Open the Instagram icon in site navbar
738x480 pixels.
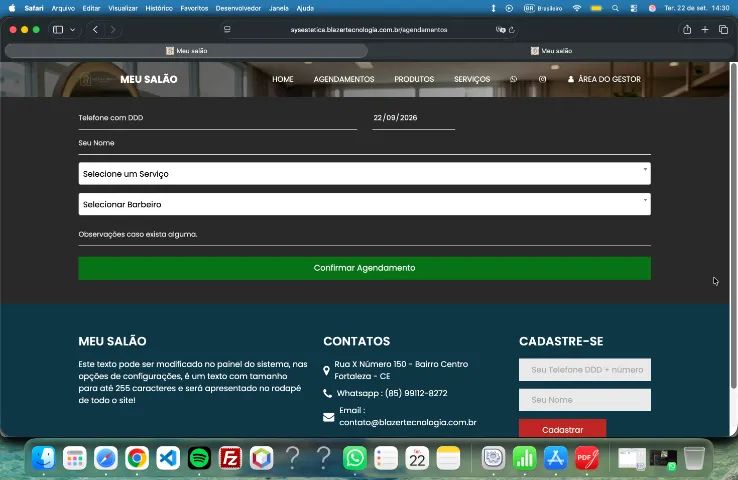(x=542, y=79)
